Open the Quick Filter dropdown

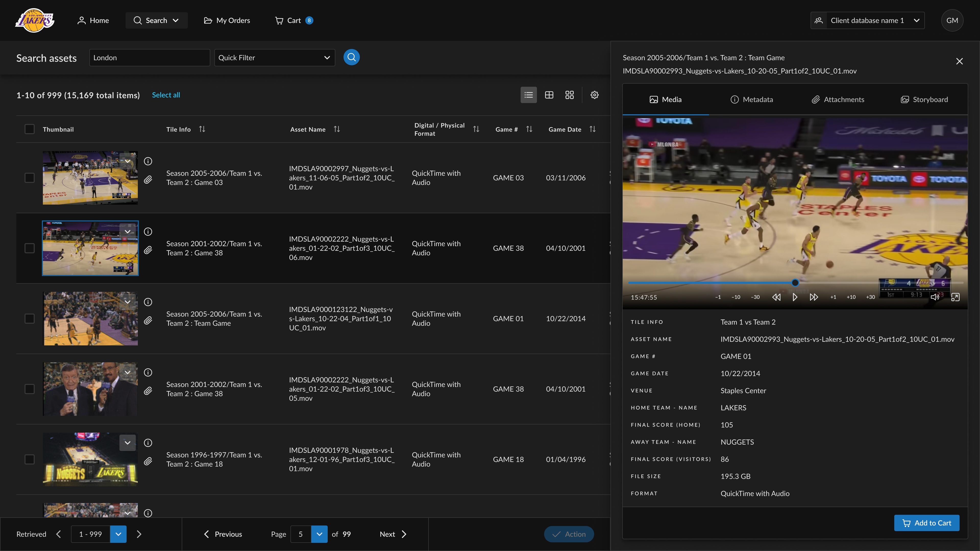[274, 58]
